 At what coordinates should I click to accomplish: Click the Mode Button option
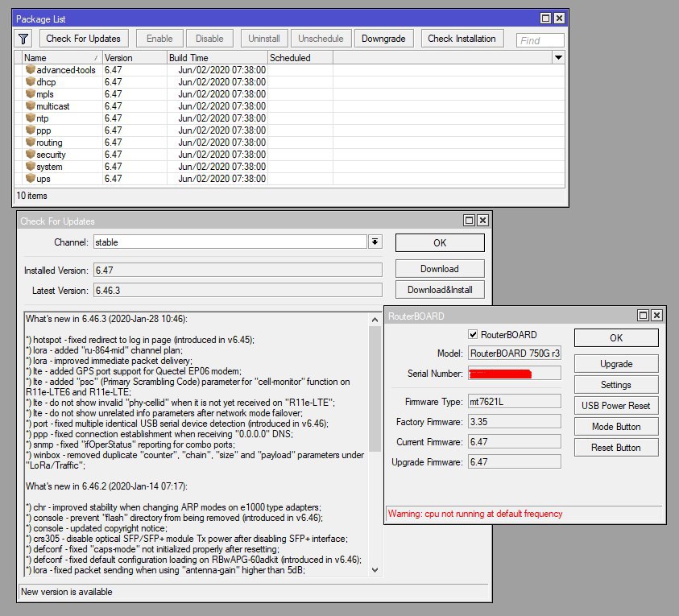[x=616, y=427]
